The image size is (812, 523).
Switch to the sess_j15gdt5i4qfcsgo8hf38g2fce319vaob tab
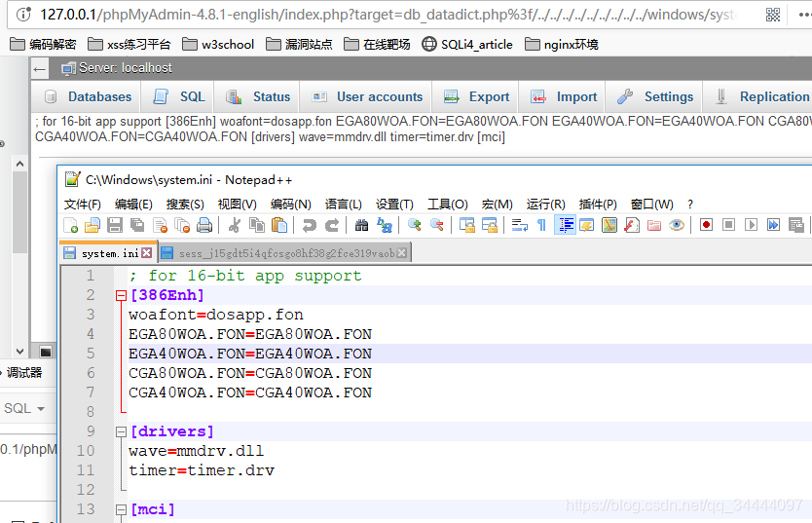[x=285, y=253]
